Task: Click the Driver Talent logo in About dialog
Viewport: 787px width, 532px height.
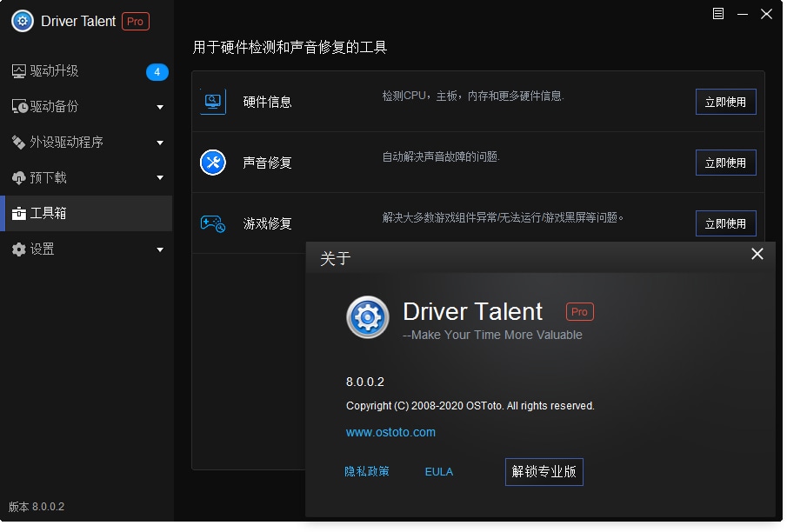Action: click(x=367, y=318)
